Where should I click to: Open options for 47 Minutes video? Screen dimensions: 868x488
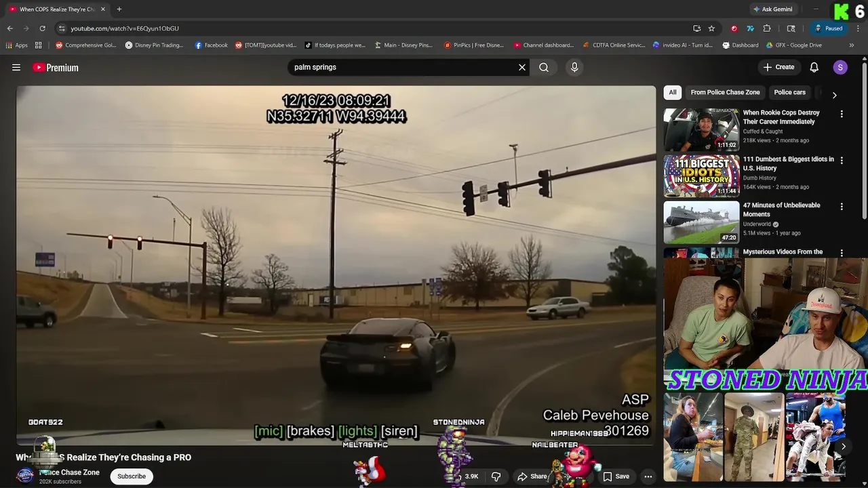pyautogui.click(x=842, y=207)
